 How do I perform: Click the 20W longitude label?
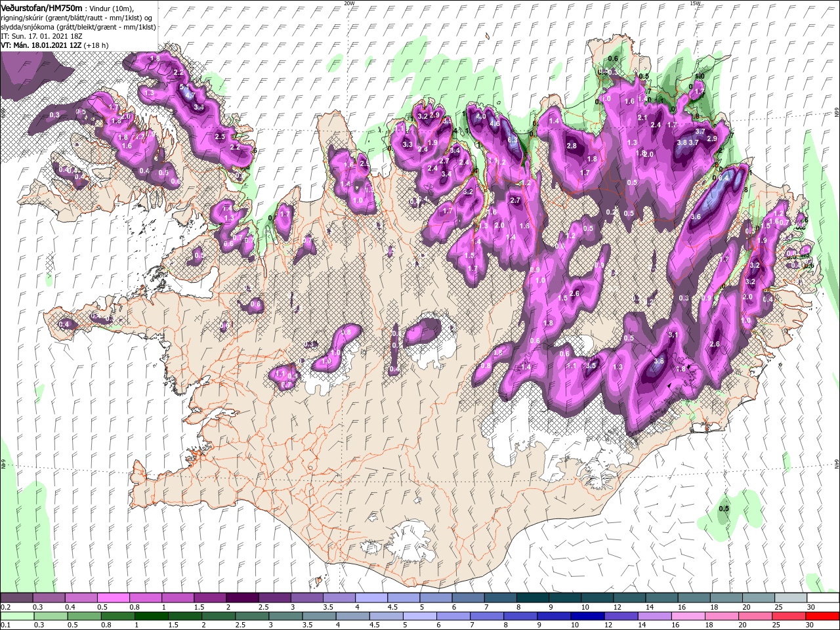point(349,3)
